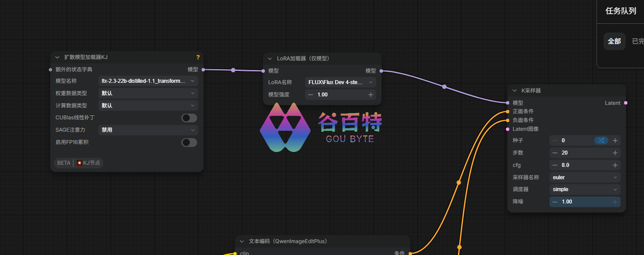Open help for 扩散模型加载器KJ node
The height and width of the screenshot is (255, 644).
[x=198, y=57]
